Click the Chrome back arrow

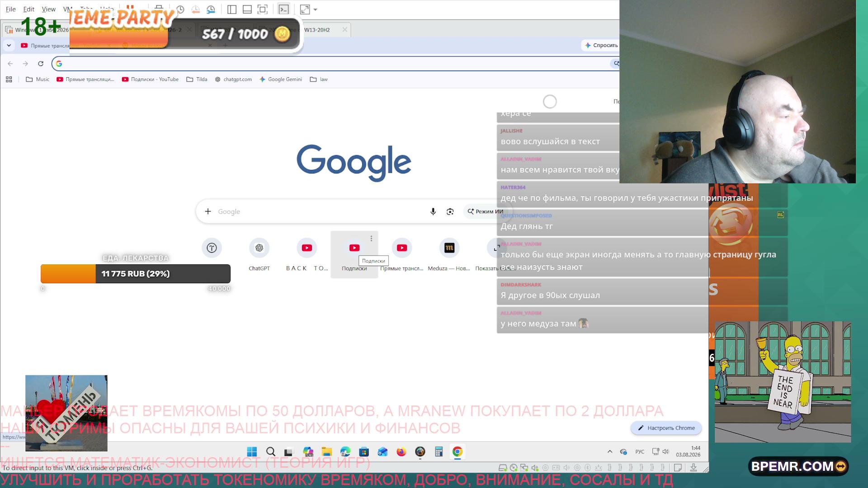10,64
